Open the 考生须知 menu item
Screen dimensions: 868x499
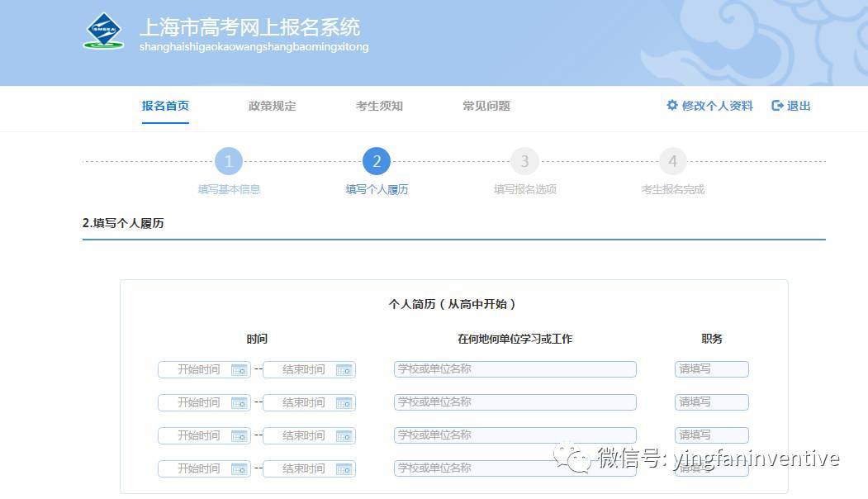point(379,106)
